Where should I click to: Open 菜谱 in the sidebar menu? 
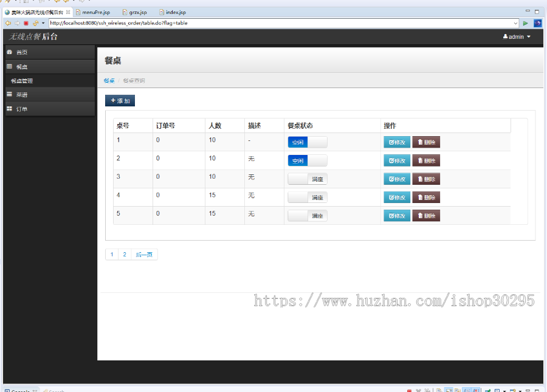tap(50, 95)
